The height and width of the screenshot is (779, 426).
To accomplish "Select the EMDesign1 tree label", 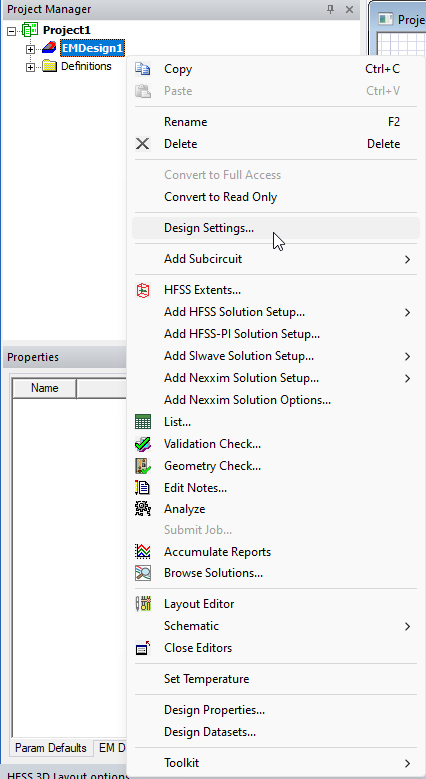I will click(x=92, y=48).
